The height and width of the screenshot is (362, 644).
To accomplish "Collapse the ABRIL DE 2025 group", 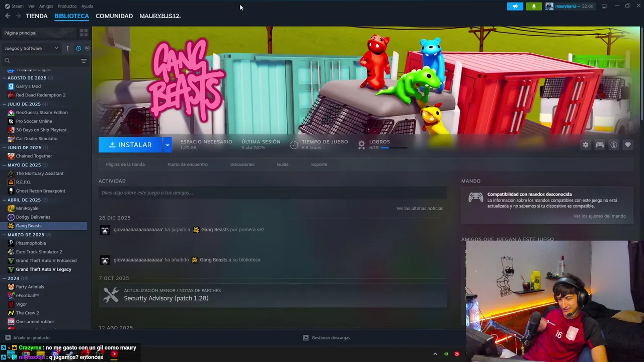I will click(x=4, y=200).
